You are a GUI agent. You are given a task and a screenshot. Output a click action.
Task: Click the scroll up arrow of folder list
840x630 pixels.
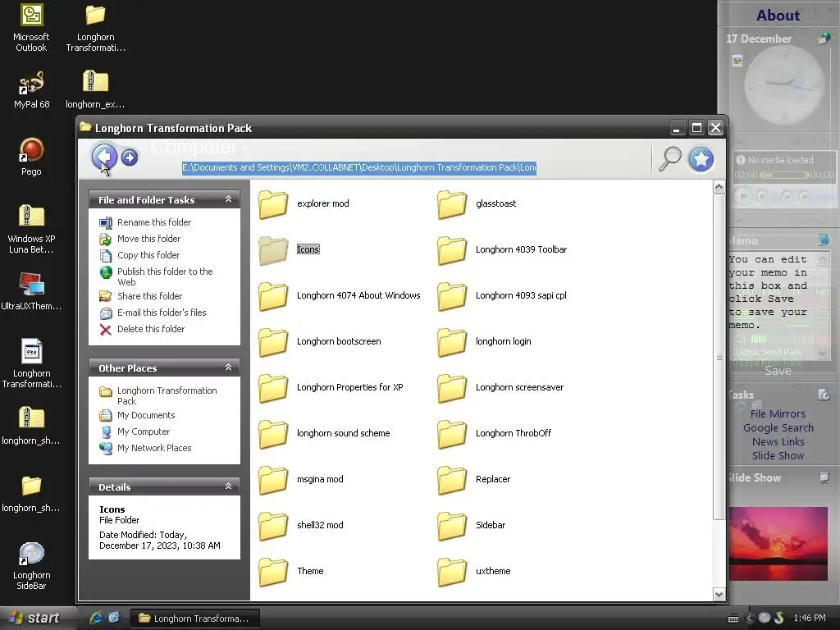click(x=719, y=187)
